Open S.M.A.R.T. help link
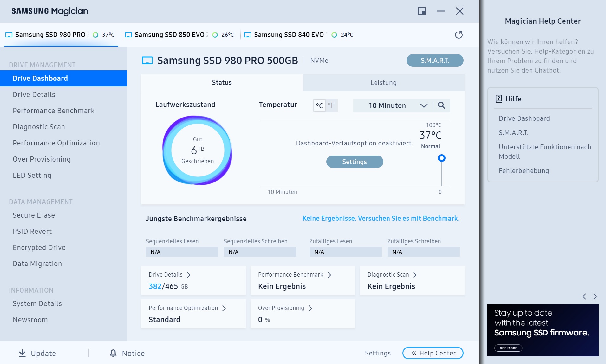 pos(513,133)
